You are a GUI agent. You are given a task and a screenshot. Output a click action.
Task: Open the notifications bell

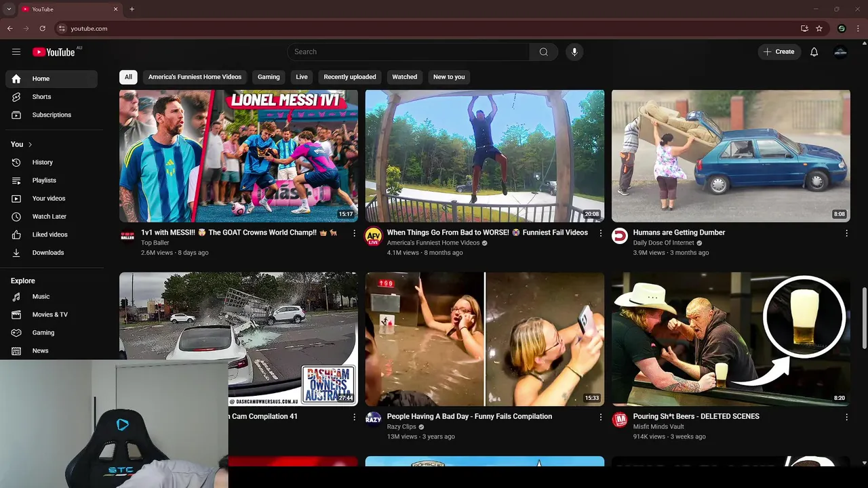[814, 52]
